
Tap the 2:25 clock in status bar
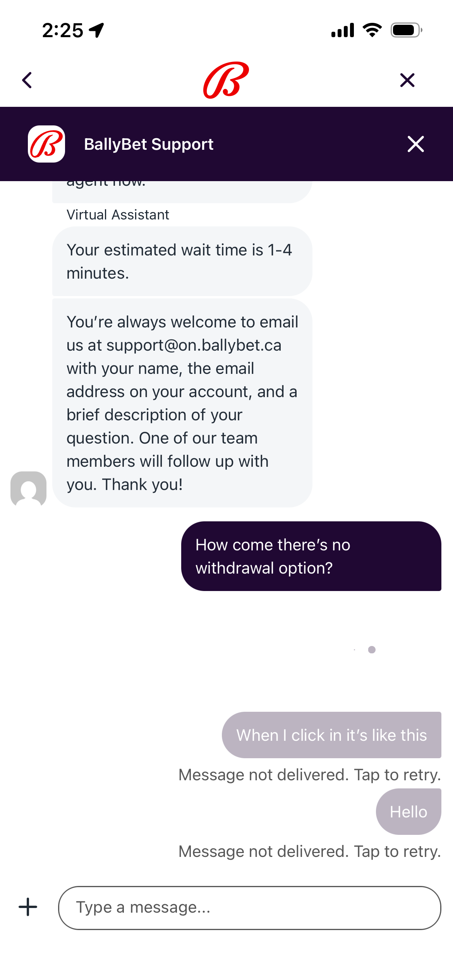tap(63, 30)
